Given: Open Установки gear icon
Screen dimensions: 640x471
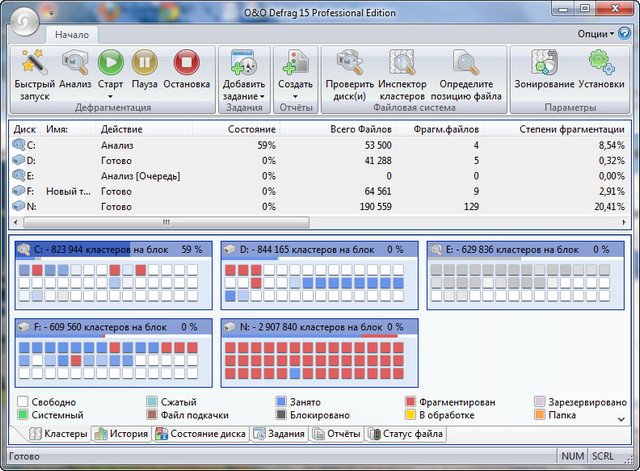Looking at the screenshot, I should [601, 62].
